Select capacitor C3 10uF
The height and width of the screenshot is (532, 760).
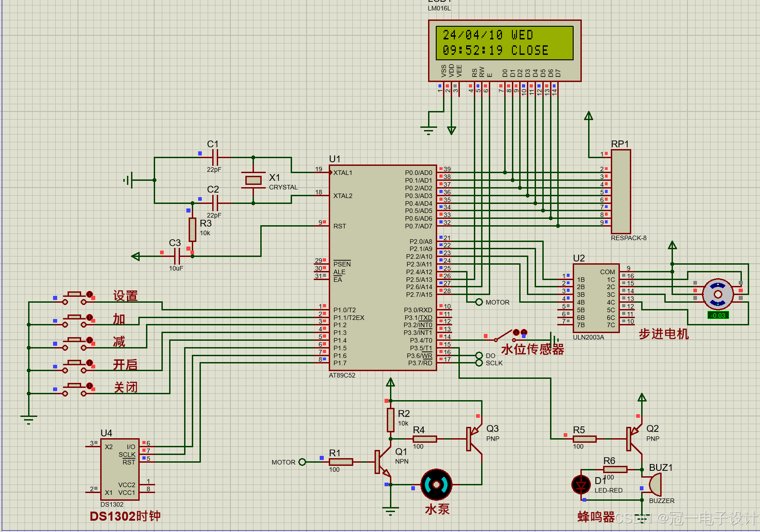click(177, 256)
